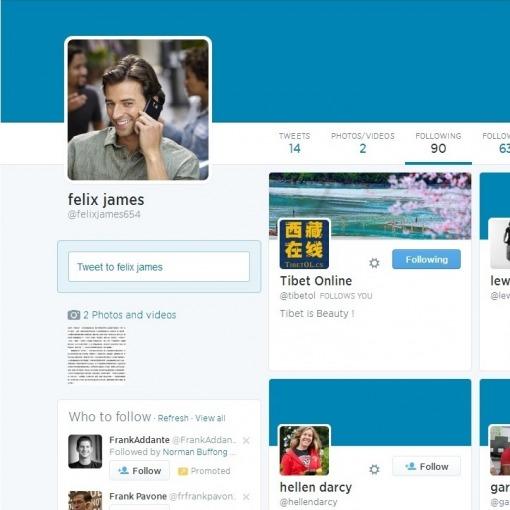View all Who to follow suggestions
510x510 pixels.
point(210,418)
